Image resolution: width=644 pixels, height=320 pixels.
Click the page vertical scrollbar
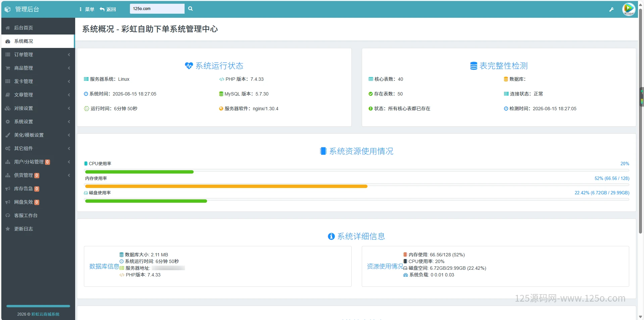[x=641, y=121]
